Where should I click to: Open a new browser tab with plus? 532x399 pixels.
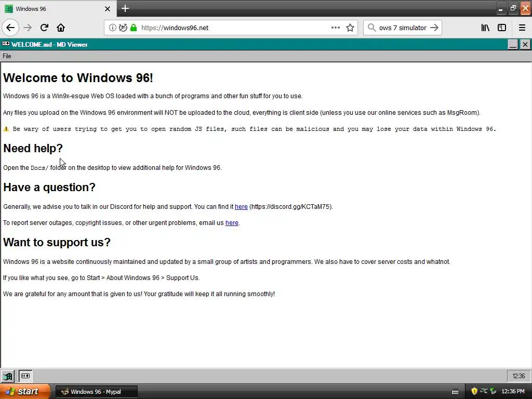125,8
